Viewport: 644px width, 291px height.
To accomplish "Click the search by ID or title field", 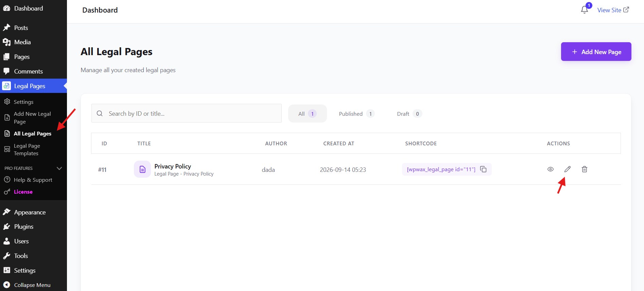I will pos(187,113).
